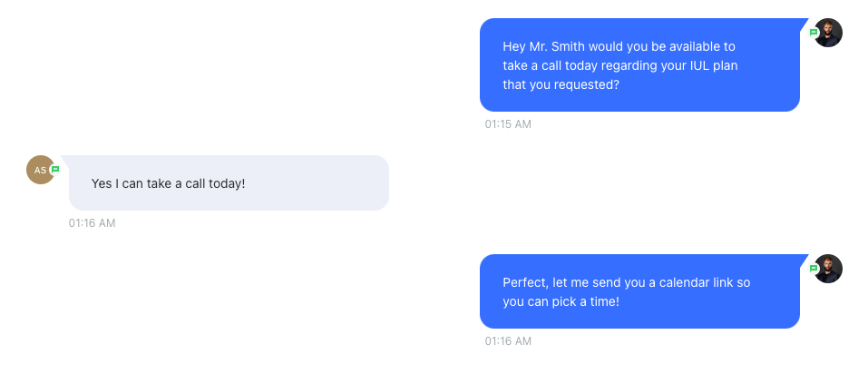The height and width of the screenshot is (374, 868).
Task: Click the green SMS icon on the first outgoing message
Action: 814,33
